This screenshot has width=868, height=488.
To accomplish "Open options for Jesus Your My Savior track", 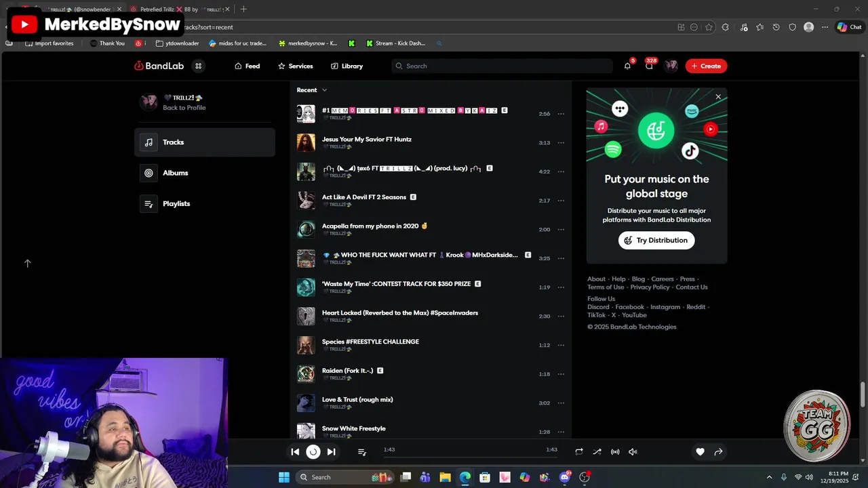I will (561, 143).
